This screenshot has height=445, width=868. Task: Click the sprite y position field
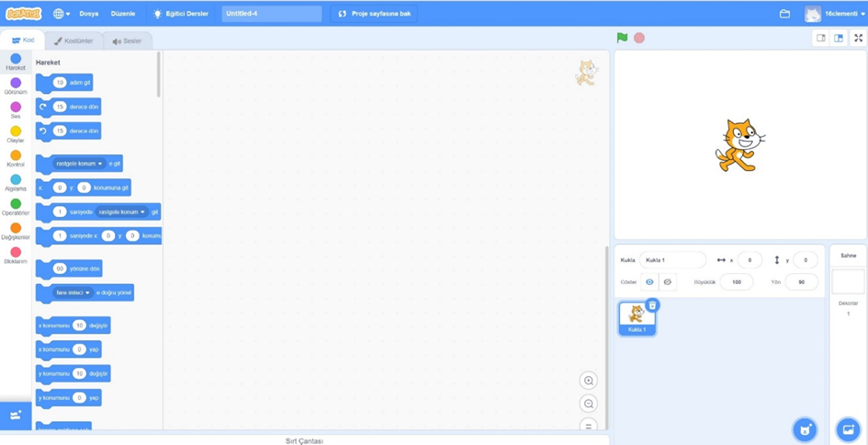(x=806, y=260)
